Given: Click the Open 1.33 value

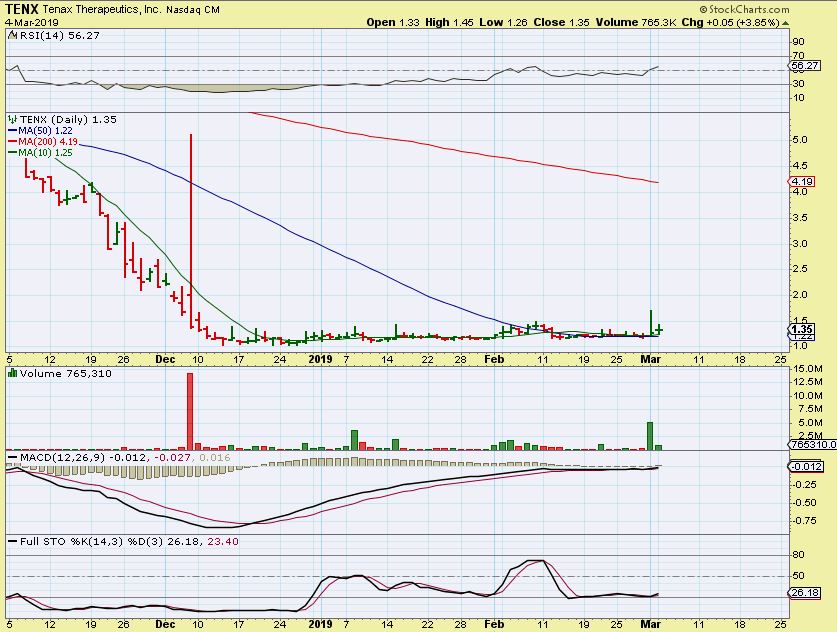Looking at the screenshot, I should (393, 22).
